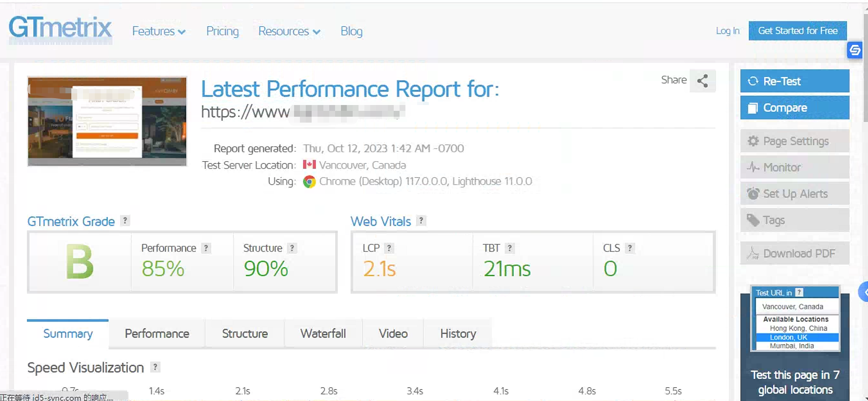Click the TBT help question mark

[x=509, y=248]
